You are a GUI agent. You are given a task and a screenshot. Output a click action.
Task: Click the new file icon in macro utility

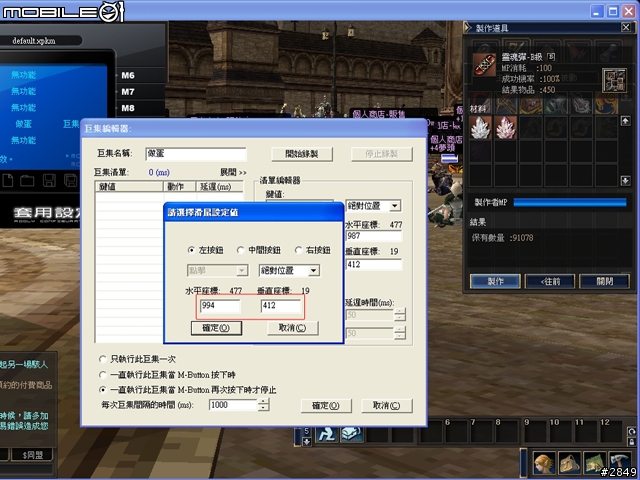[8, 180]
